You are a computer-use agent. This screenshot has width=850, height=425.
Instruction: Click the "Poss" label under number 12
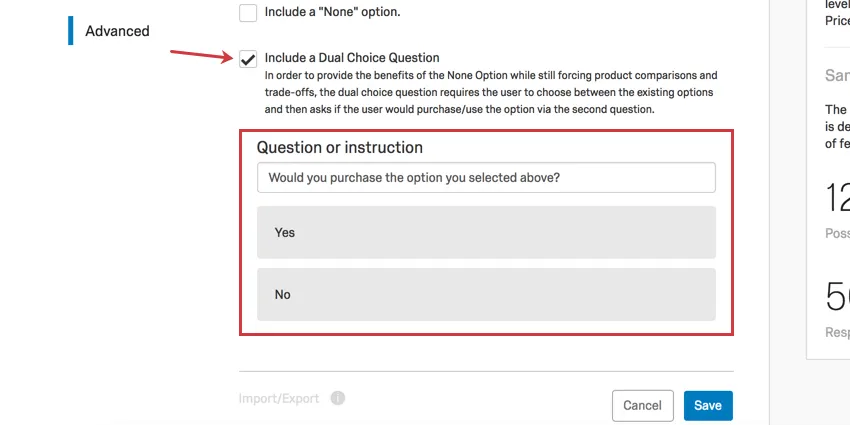tap(837, 233)
